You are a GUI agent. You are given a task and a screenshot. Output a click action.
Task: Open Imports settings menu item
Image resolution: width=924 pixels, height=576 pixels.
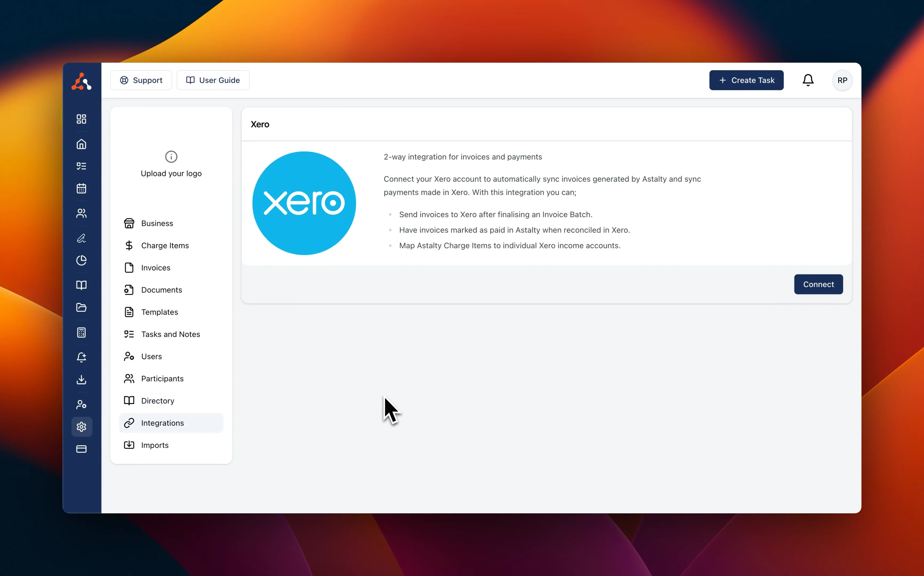pyautogui.click(x=171, y=445)
